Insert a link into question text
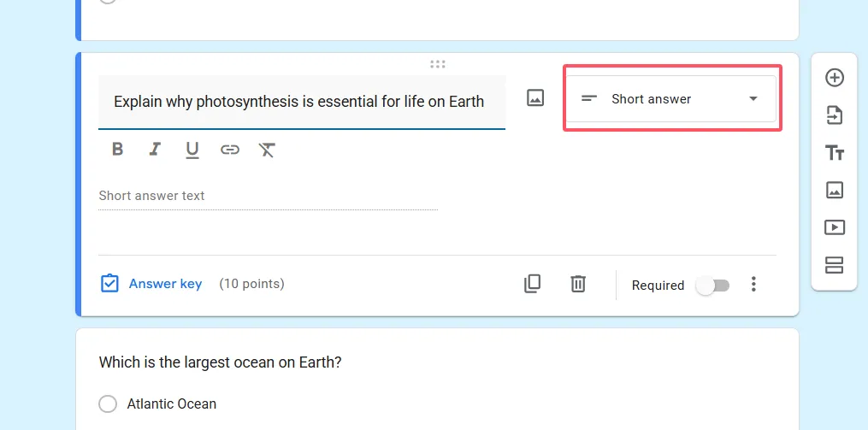 [x=229, y=150]
